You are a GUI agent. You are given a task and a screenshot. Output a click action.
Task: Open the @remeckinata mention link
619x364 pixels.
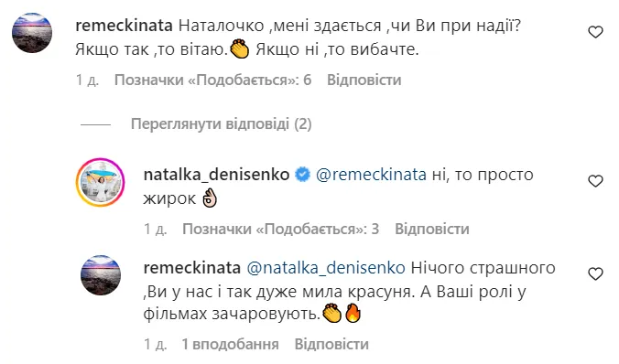371,175
